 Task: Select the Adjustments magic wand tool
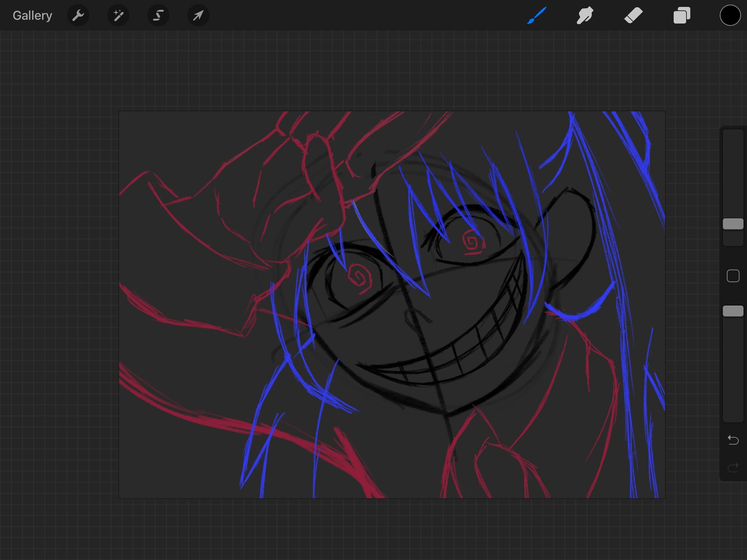pyautogui.click(x=118, y=15)
